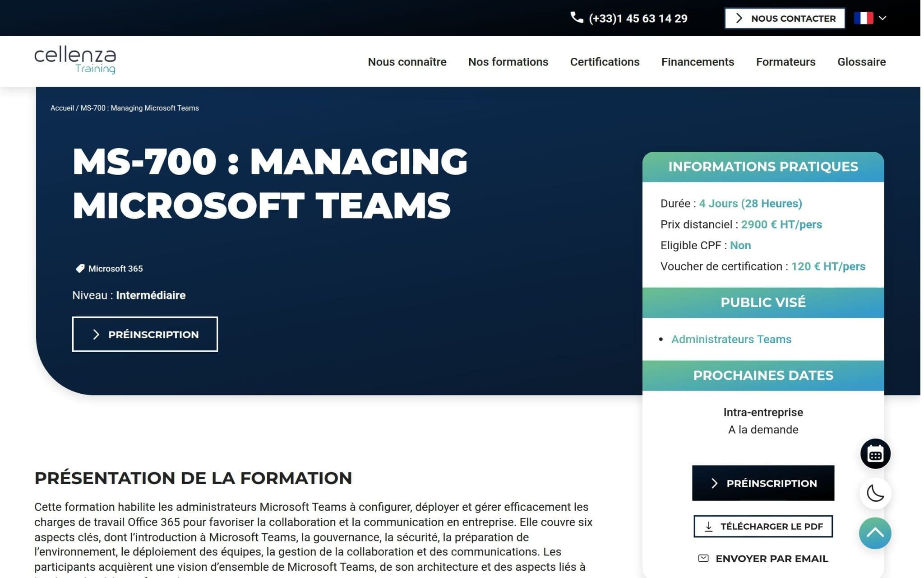Click the Eligible CPF value 'Non'
The image size is (924, 578).
740,245
